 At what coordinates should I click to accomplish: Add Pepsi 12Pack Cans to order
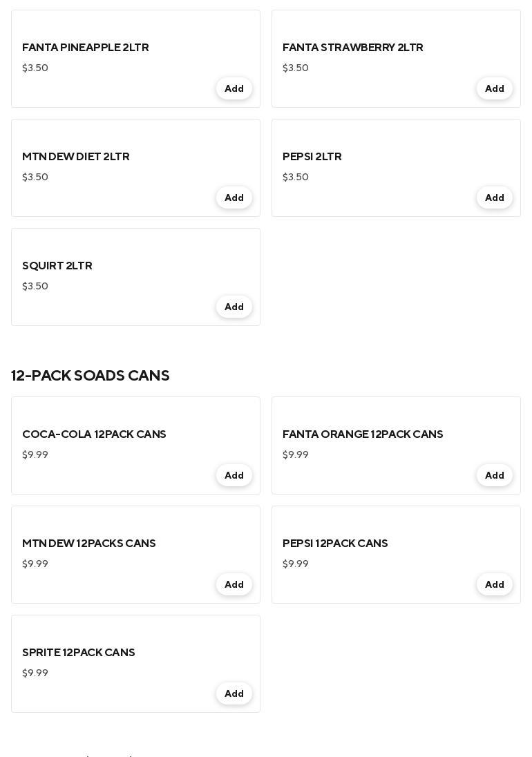494,584
